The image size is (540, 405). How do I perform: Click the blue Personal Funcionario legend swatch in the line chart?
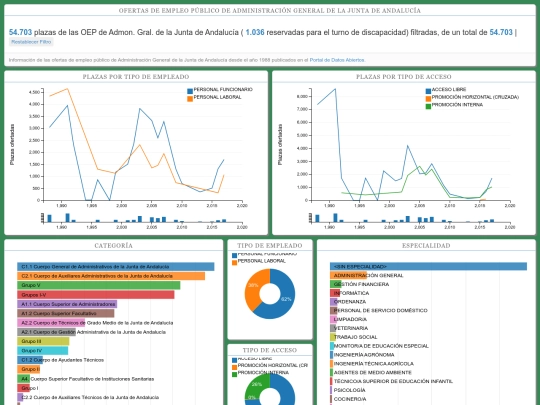pyautogui.click(x=190, y=91)
